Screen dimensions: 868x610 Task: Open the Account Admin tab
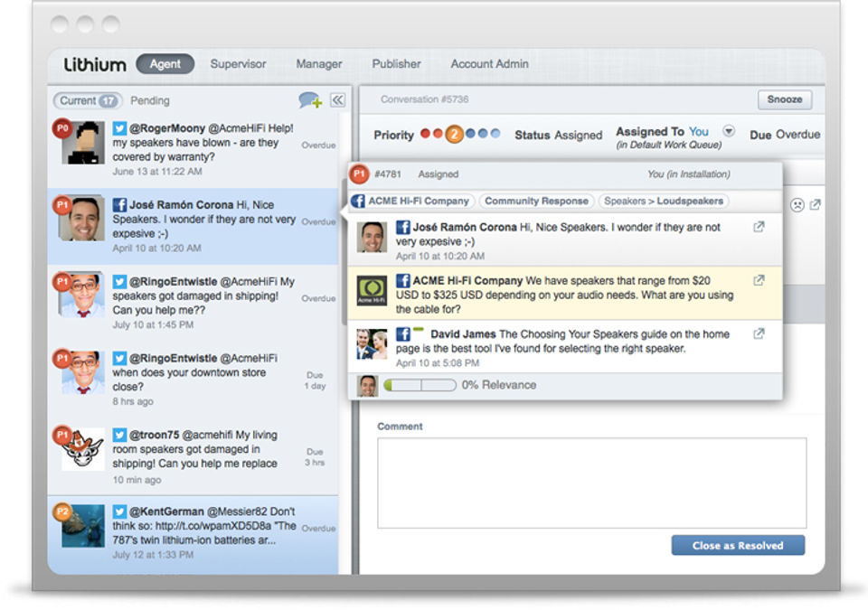(x=489, y=63)
